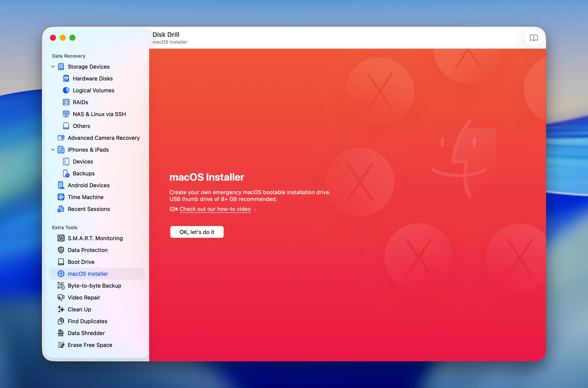This screenshot has height=388, width=588.
Task: Collapse the Storage Devices section
Action: pos(53,67)
